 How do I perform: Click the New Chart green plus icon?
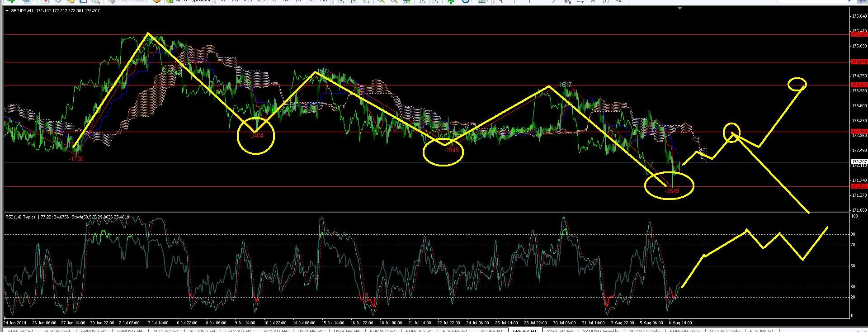11,1
